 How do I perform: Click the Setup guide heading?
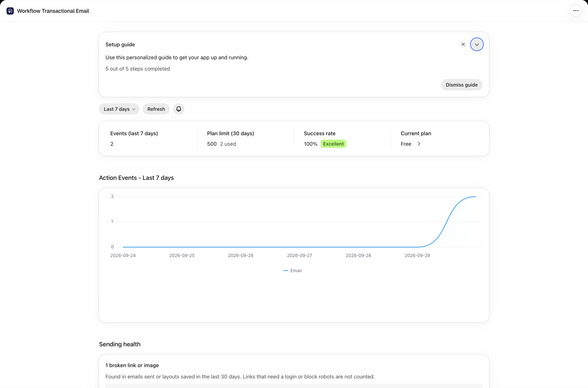click(x=120, y=44)
